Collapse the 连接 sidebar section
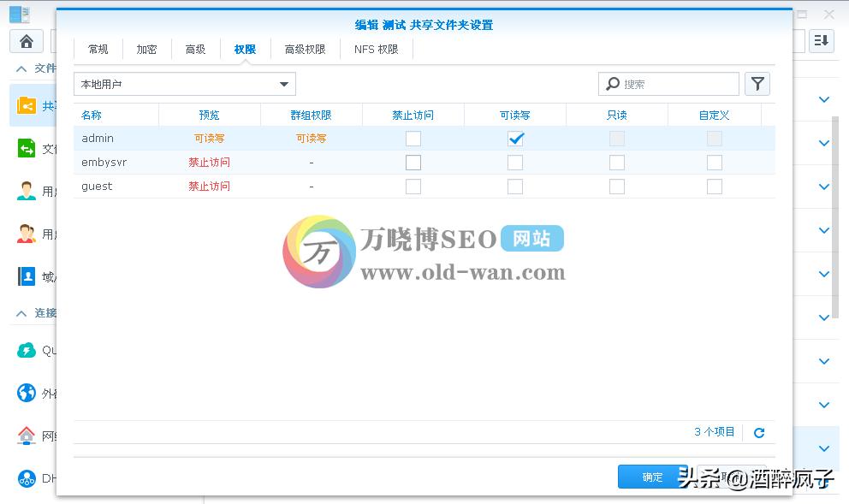 point(21,313)
